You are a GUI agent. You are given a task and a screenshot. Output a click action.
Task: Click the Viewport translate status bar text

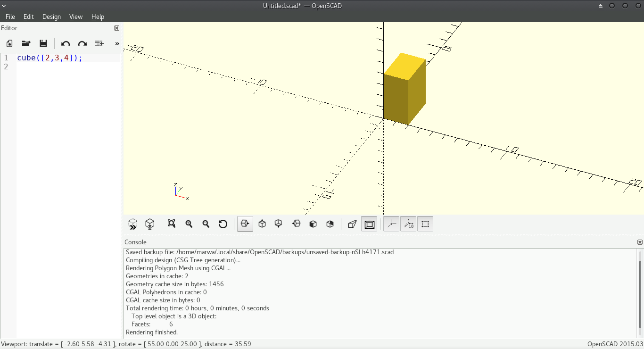pyautogui.click(x=126, y=344)
